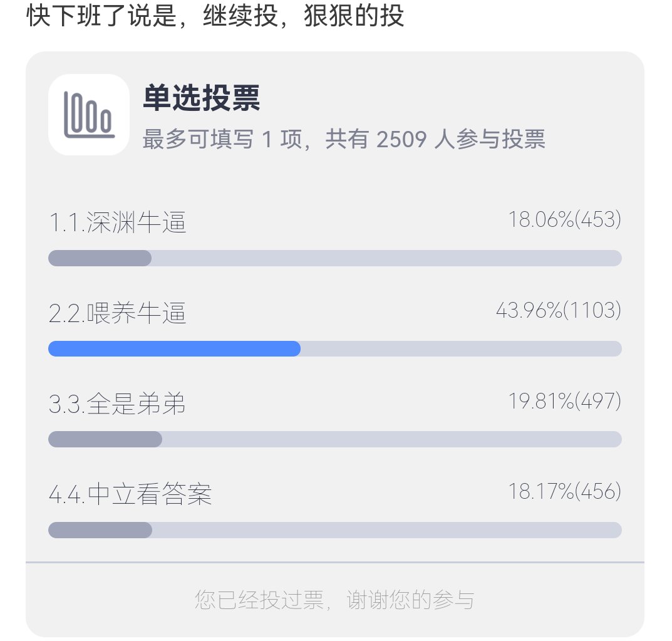Click the blue filled portion of 喂养牛逼 bar
The height and width of the screenshot is (641, 672).
point(174,349)
